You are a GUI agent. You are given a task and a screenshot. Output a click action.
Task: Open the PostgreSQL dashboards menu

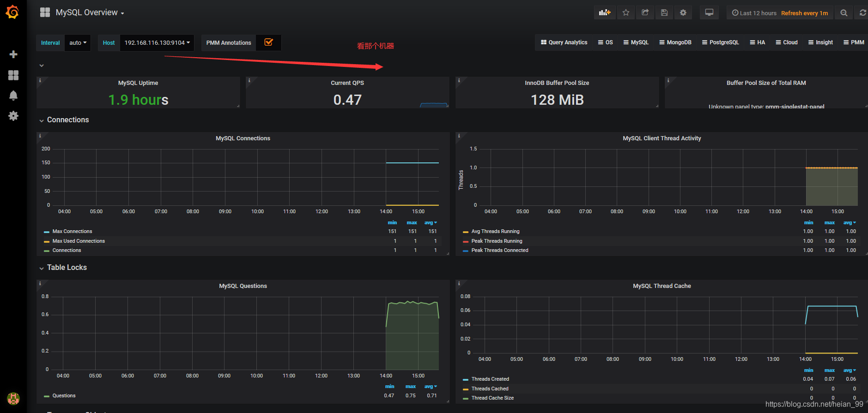[720, 42]
